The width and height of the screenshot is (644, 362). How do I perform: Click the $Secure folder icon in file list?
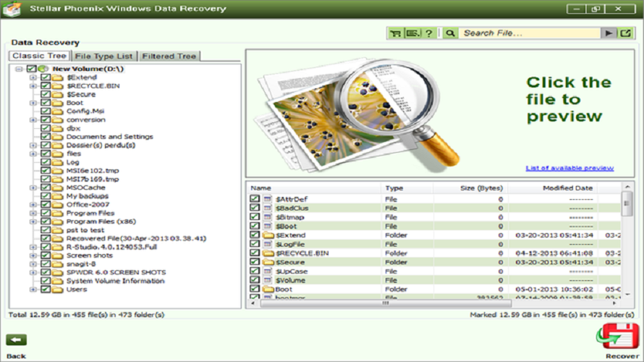click(x=268, y=262)
